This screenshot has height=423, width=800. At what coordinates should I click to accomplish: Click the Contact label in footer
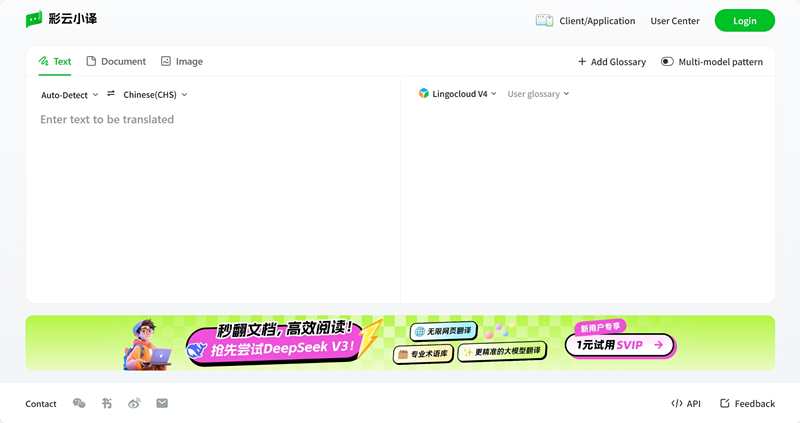pos(41,404)
